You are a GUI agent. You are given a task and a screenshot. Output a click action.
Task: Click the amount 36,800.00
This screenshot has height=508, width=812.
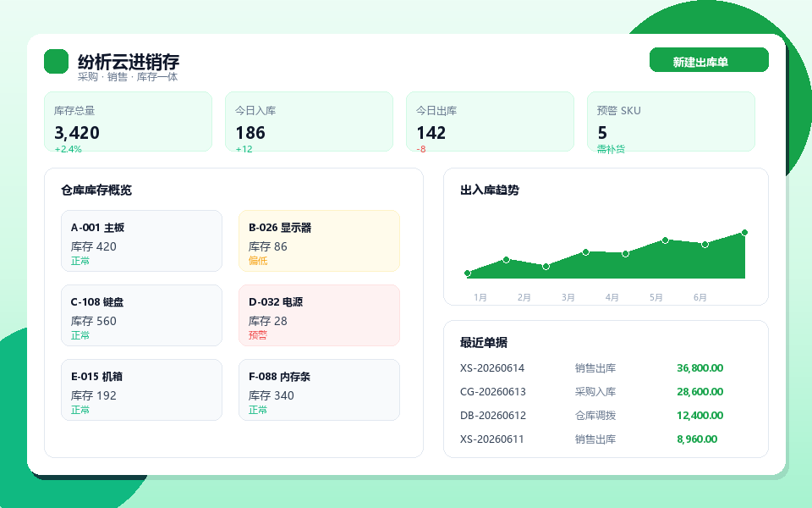[x=700, y=368]
